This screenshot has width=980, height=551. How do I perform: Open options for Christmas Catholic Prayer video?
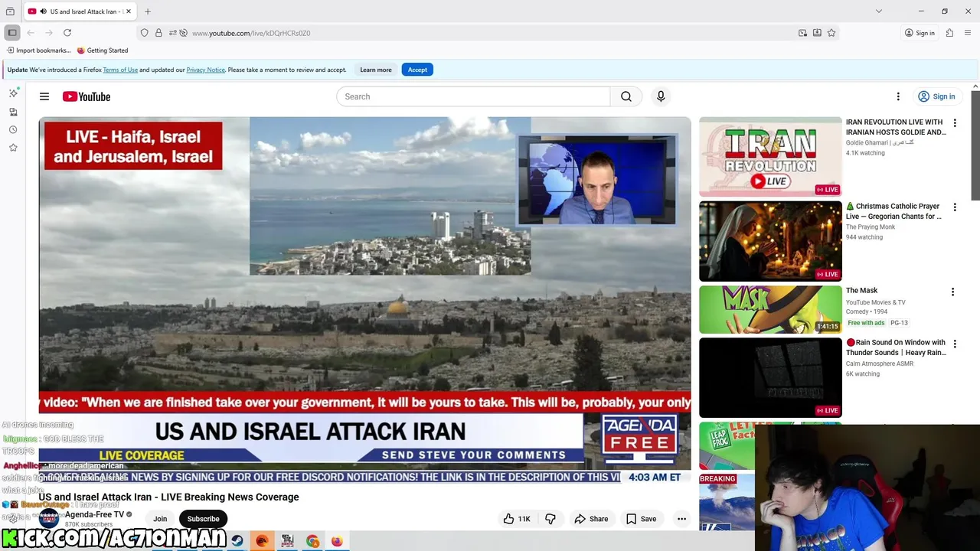[x=955, y=207]
